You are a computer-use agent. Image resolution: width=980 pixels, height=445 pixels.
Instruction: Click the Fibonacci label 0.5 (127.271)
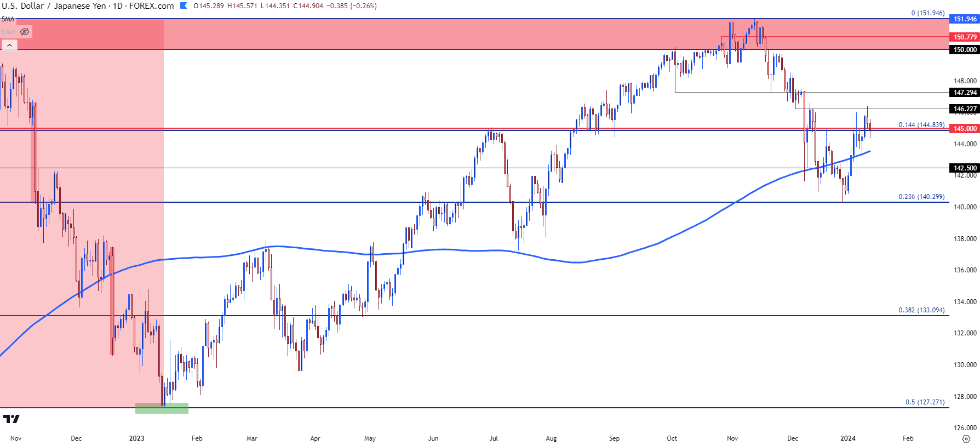click(x=925, y=402)
